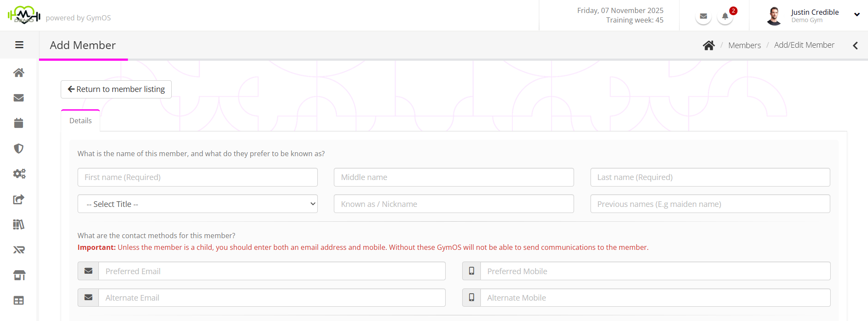Open the settings gears sidebar icon
This screenshot has height=321, width=868.
(19, 174)
